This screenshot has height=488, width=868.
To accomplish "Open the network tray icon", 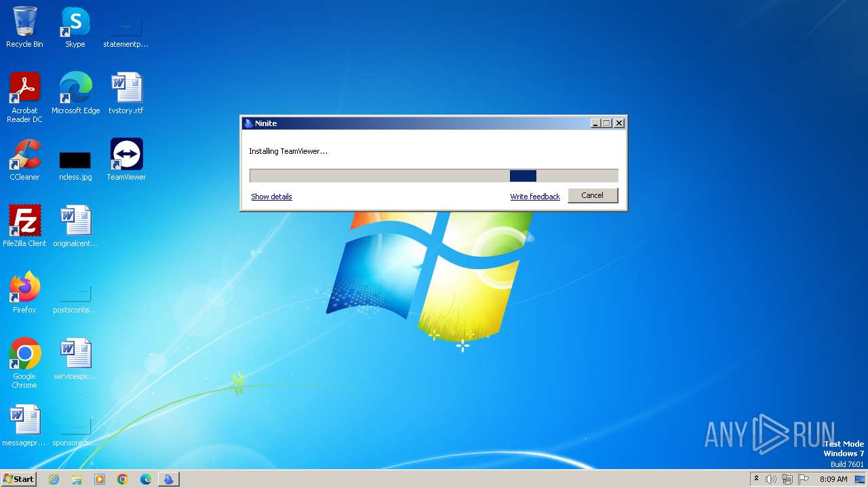I will 787,479.
